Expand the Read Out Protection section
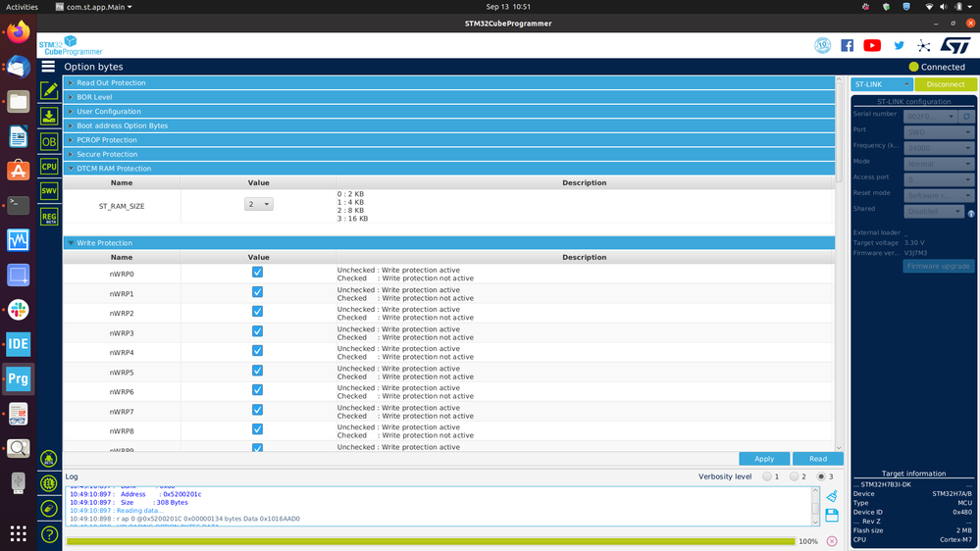980x551 pixels. 448,82
